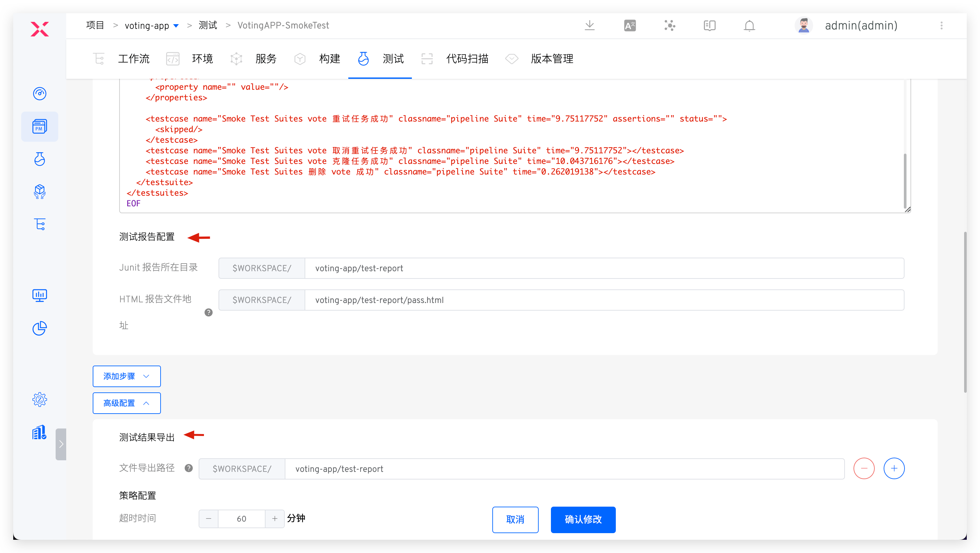Viewport: 980px width, 553px height.
Task: Add another file export path row
Action: (x=894, y=469)
